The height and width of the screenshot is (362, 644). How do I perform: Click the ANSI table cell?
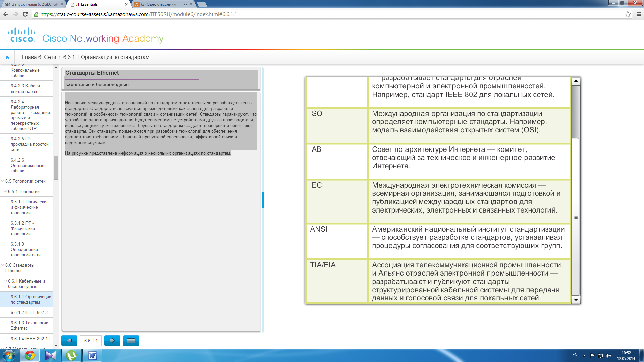pyautogui.click(x=337, y=241)
